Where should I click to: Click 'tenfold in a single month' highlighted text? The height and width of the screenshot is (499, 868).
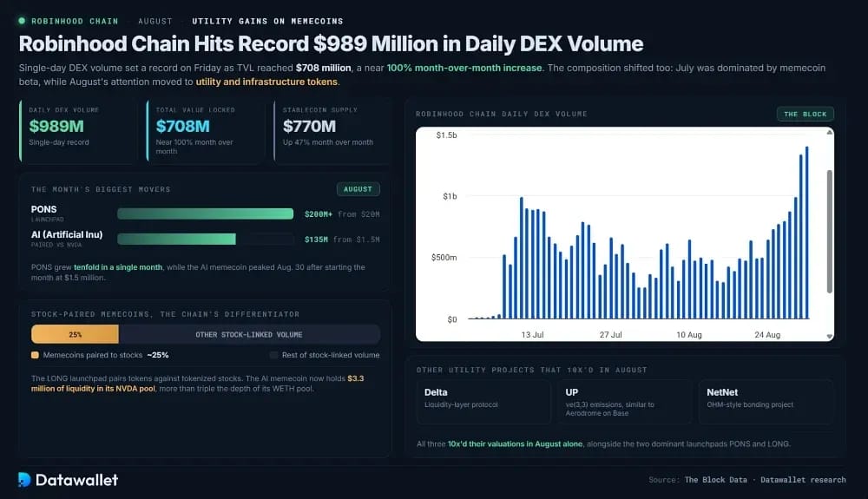coord(118,267)
